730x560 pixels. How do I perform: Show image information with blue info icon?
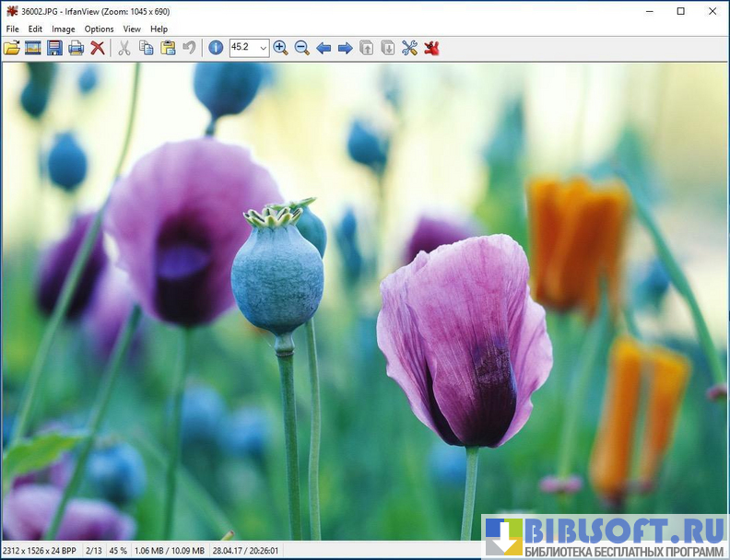(x=216, y=48)
